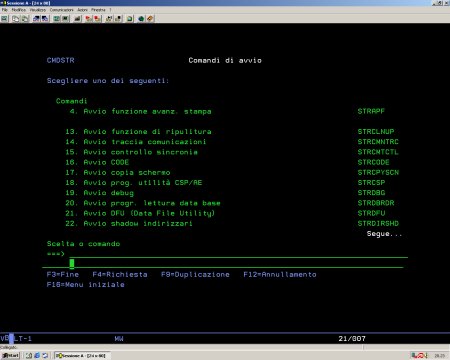Image resolution: width=450 pixels, height=360 pixels.
Task: Click the Help Index toolbar icon
Action: pos(150,19)
